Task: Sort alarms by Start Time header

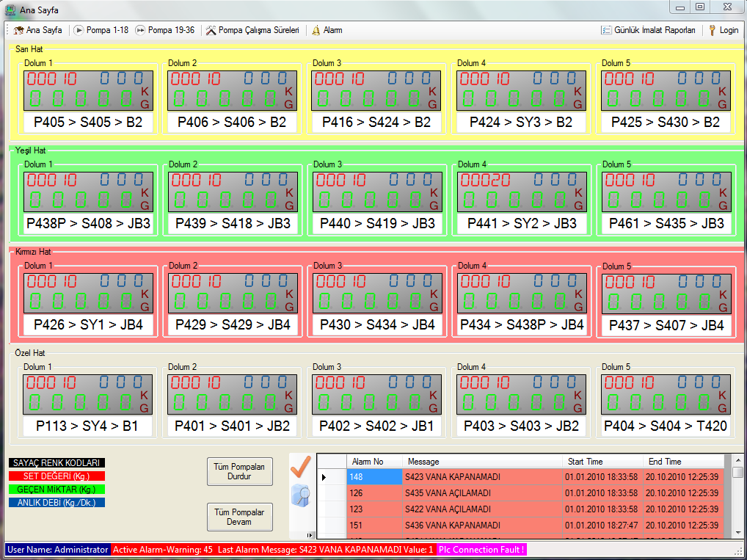Action: coord(602,462)
